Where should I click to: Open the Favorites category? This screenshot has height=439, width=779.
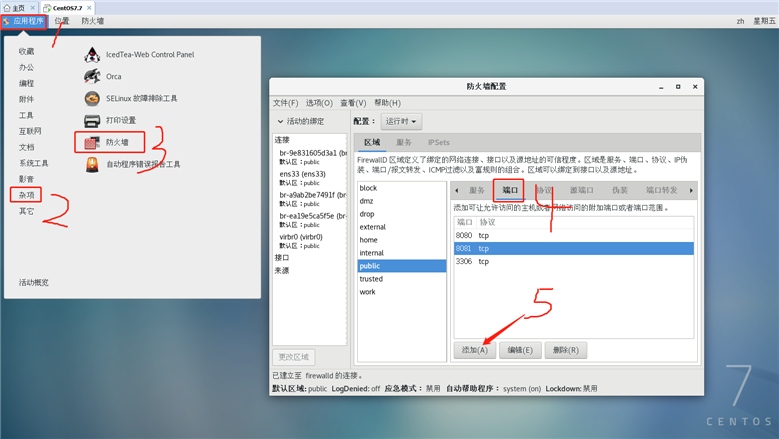26,51
